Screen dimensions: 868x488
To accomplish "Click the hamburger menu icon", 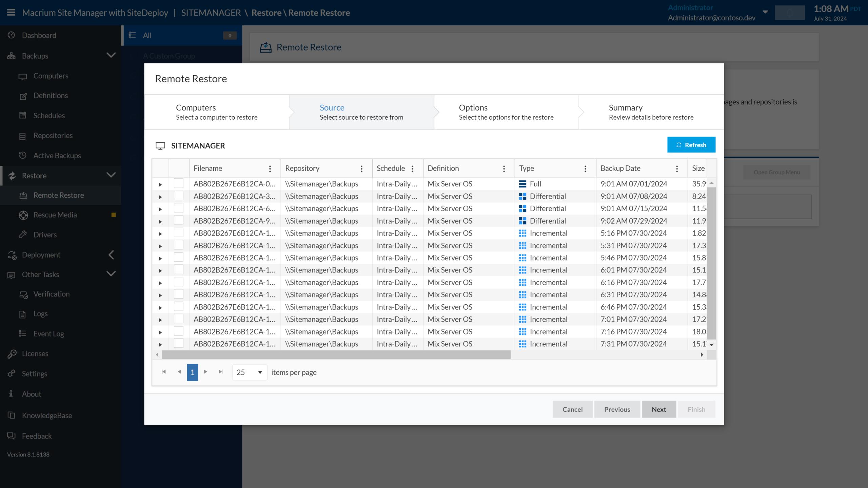I will click(11, 13).
